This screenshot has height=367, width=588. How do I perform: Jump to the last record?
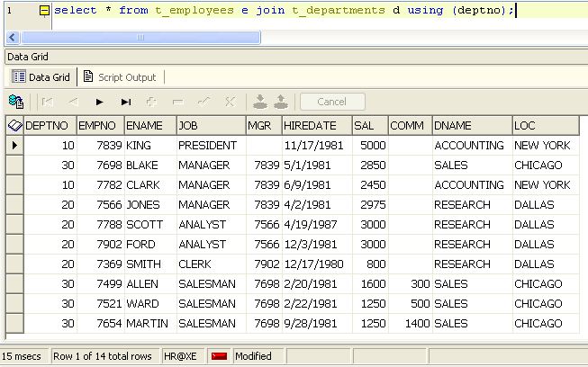126,102
